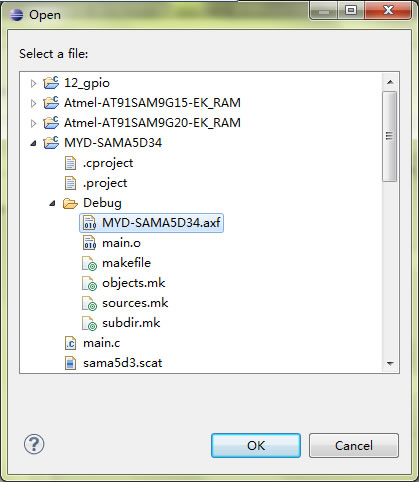The image size is (419, 482).
Task: Click the scrollbar down arrow
Action: click(x=390, y=364)
